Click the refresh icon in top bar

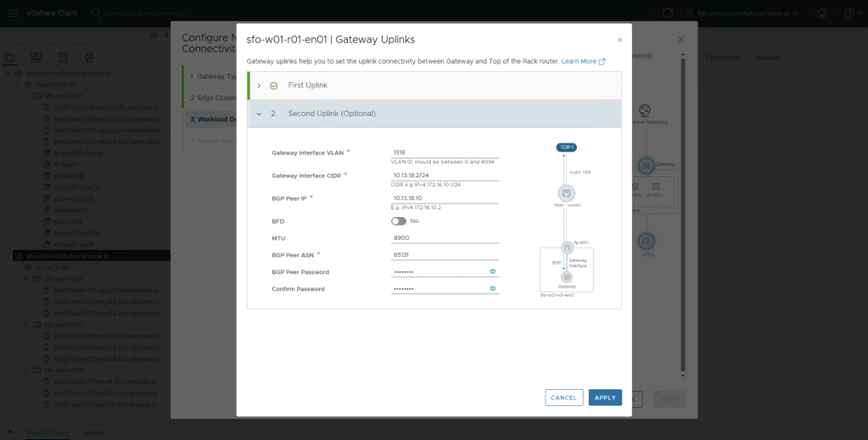(x=668, y=14)
